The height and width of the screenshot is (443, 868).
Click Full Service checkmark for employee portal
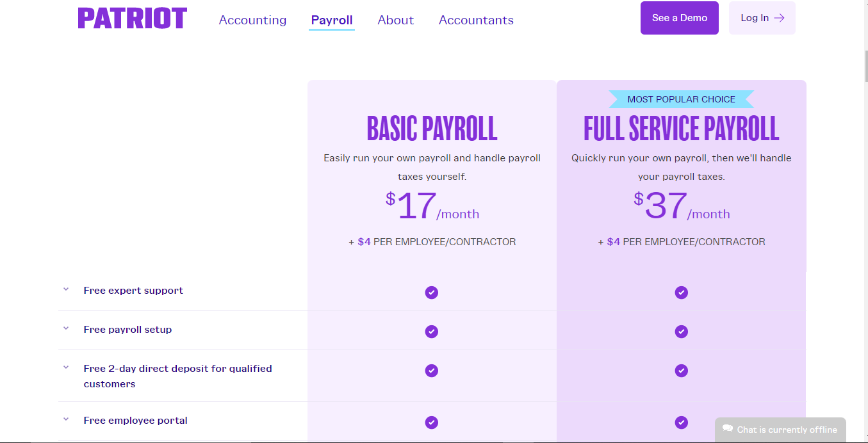coord(681,423)
